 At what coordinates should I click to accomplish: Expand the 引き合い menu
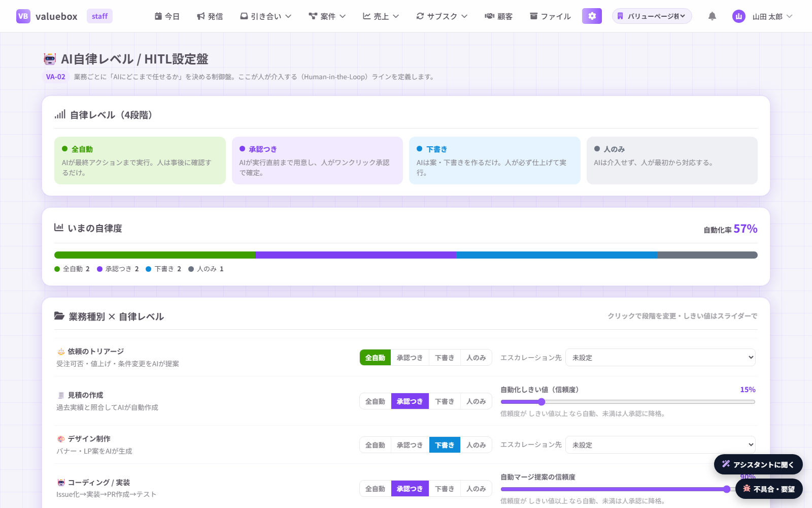point(266,16)
